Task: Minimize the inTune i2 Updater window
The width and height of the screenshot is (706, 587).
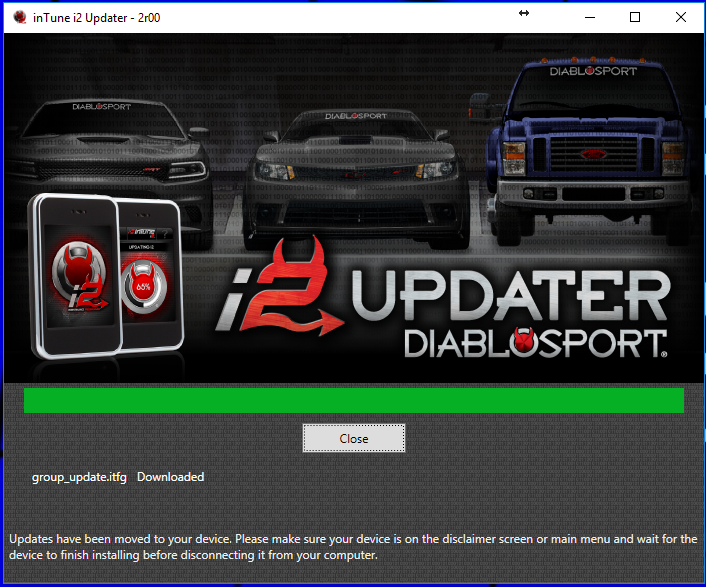Action: [x=590, y=18]
